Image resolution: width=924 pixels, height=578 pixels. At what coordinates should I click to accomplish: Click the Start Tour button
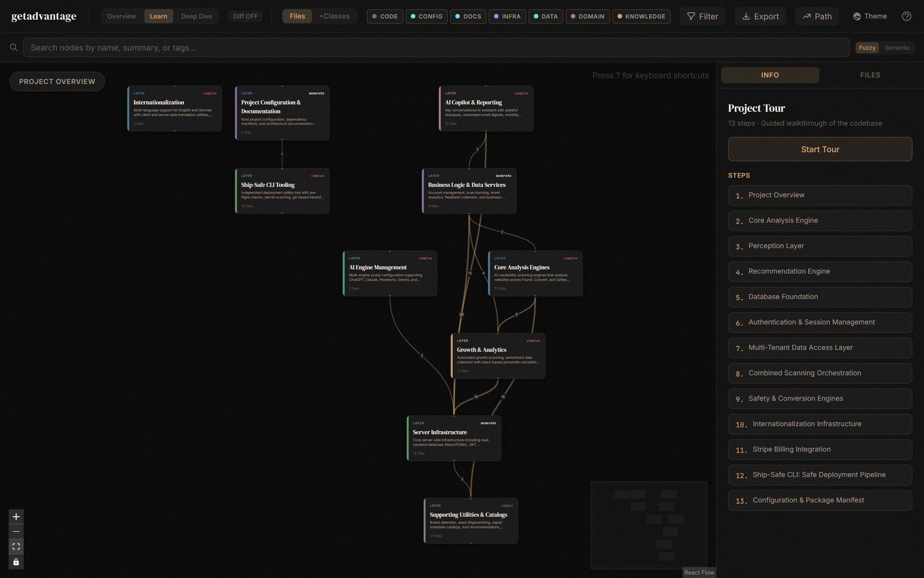coord(820,149)
